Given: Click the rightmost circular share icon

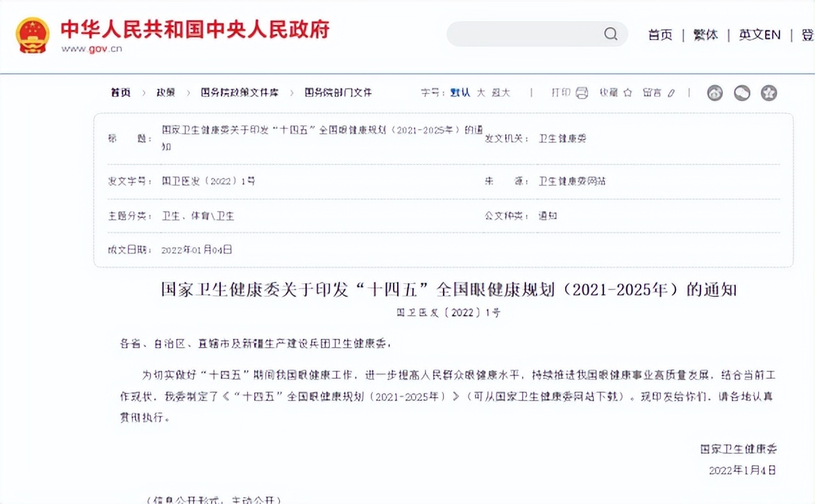Looking at the screenshot, I should 768,92.
